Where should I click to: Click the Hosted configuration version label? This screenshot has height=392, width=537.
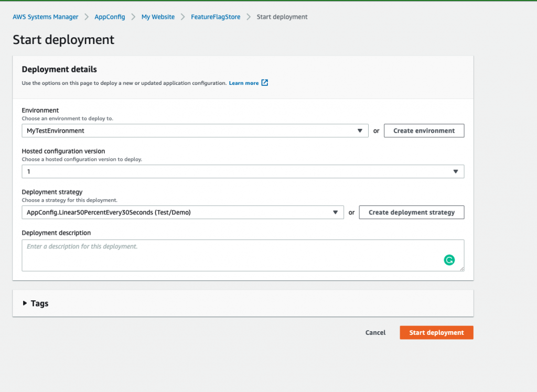click(x=63, y=151)
